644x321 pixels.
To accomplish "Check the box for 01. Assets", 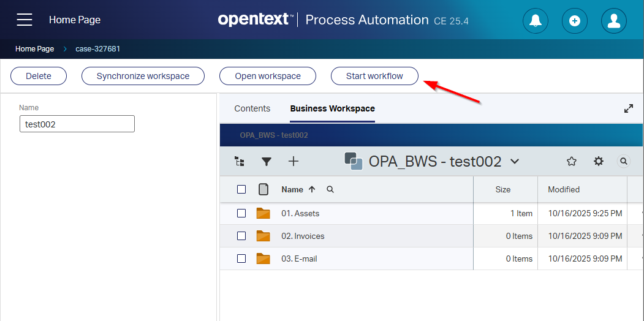I will click(241, 213).
